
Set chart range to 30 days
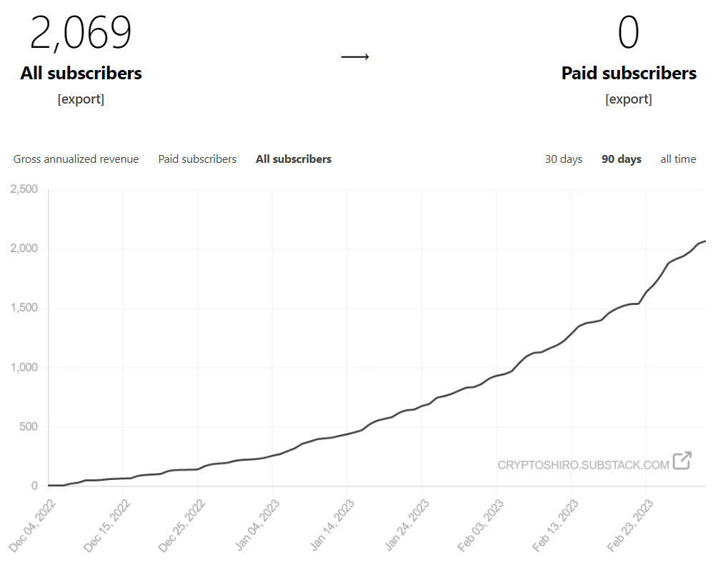point(564,159)
